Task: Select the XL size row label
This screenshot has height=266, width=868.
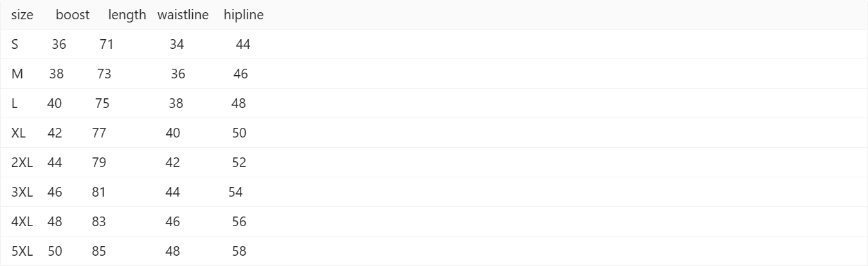Action: (x=19, y=133)
